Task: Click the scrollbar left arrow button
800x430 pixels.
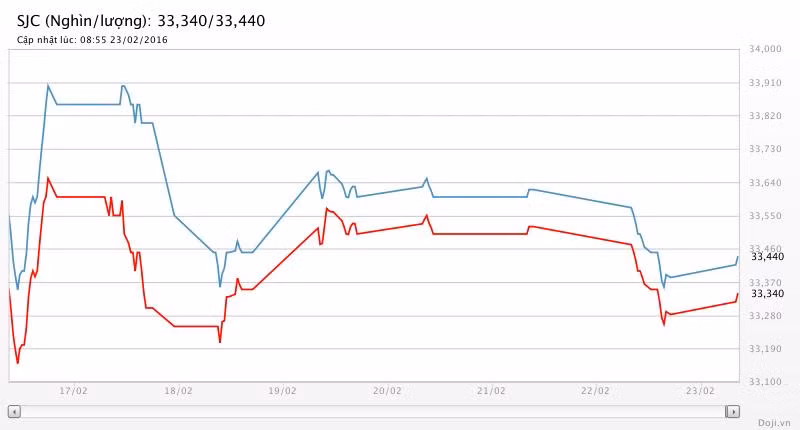Action: click(14, 411)
